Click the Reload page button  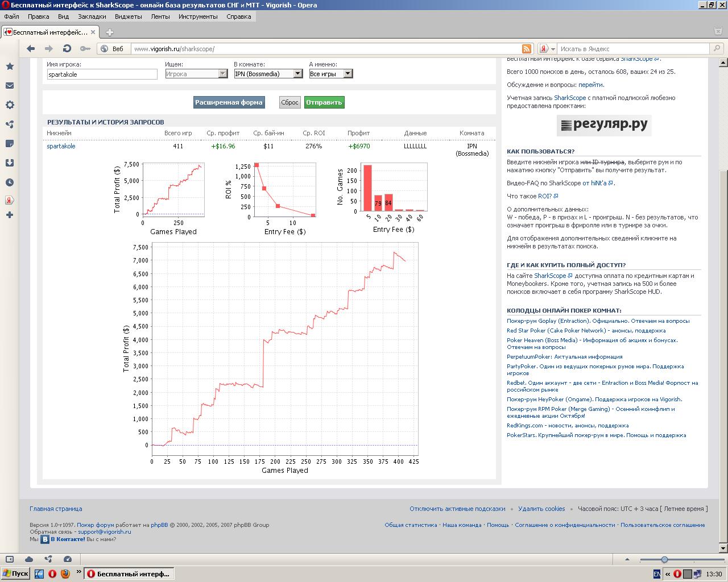67,49
